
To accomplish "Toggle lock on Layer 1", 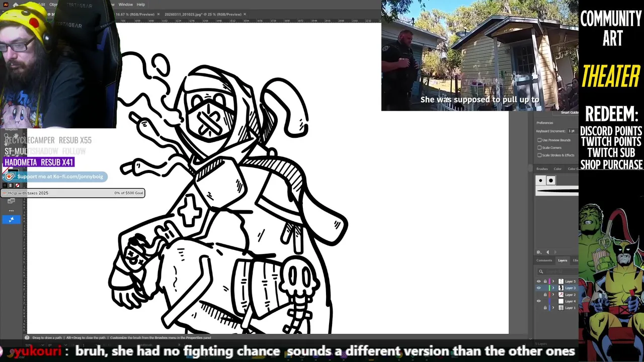I will (x=545, y=308).
